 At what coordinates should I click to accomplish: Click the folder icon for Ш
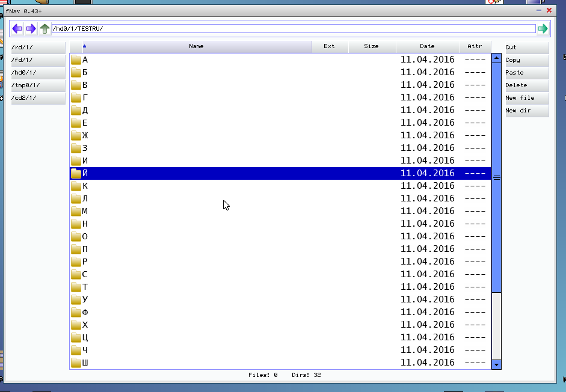[x=76, y=363]
